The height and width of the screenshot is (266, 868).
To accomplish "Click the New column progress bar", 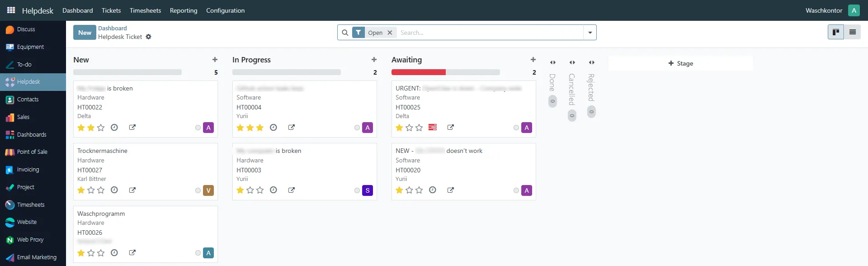I will click(127, 72).
